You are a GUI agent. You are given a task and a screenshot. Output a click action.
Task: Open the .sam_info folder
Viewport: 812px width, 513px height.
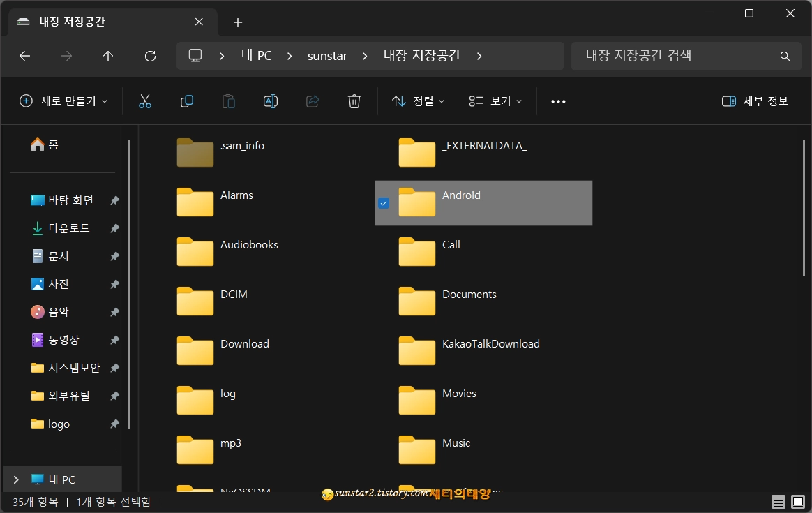tap(195, 152)
